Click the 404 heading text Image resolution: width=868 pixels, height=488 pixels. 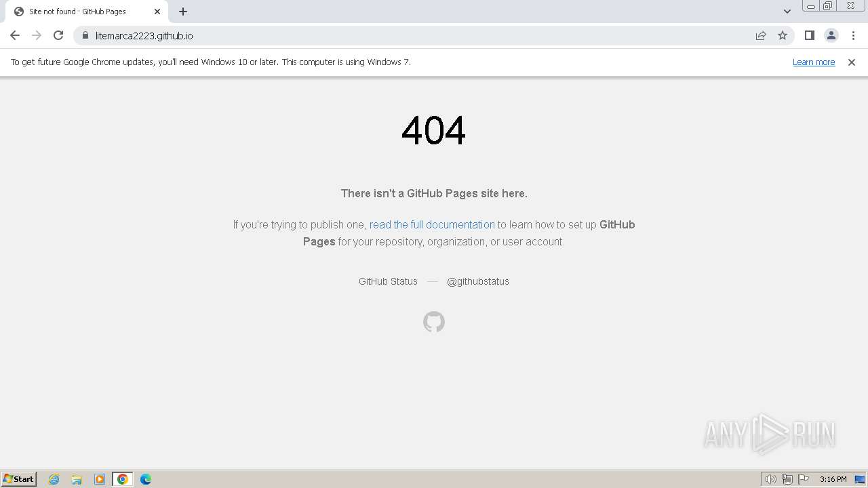point(434,130)
